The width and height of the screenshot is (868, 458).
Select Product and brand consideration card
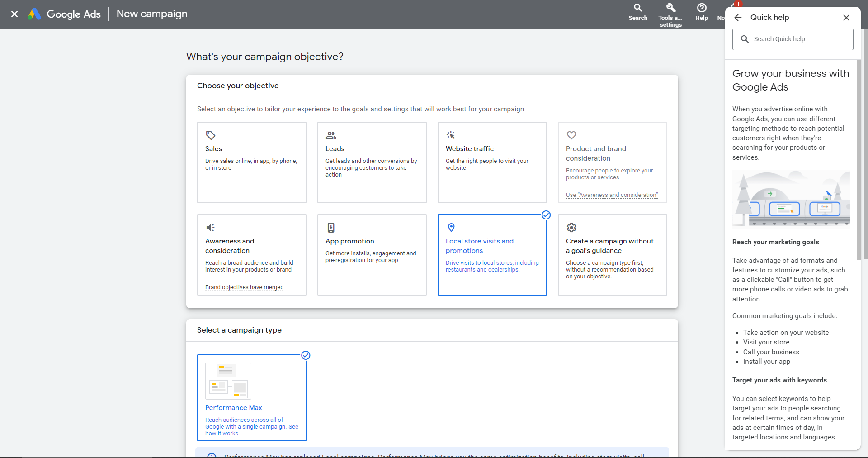[x=613, y=162]
